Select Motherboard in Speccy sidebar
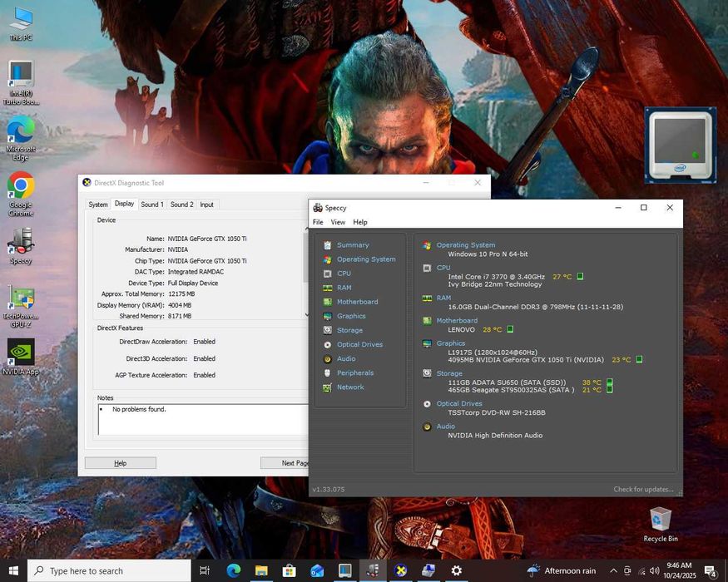 [x=357, y=302]
